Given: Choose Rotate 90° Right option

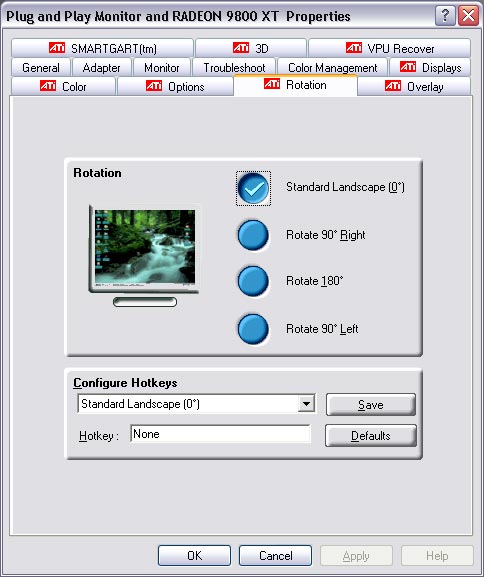Looking at the screenshot, I should point(253,235).
